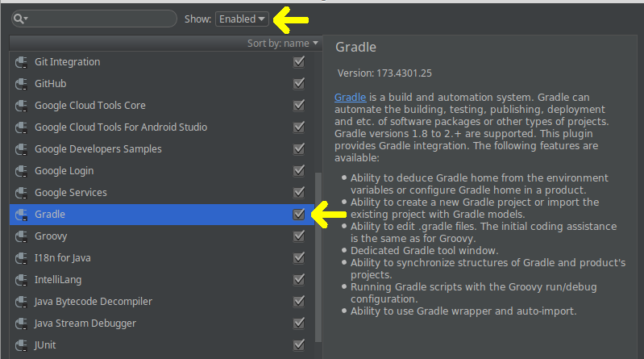
Task: Click the Java Stream Debugger plugin icon
Action: (x=21, y=324)
